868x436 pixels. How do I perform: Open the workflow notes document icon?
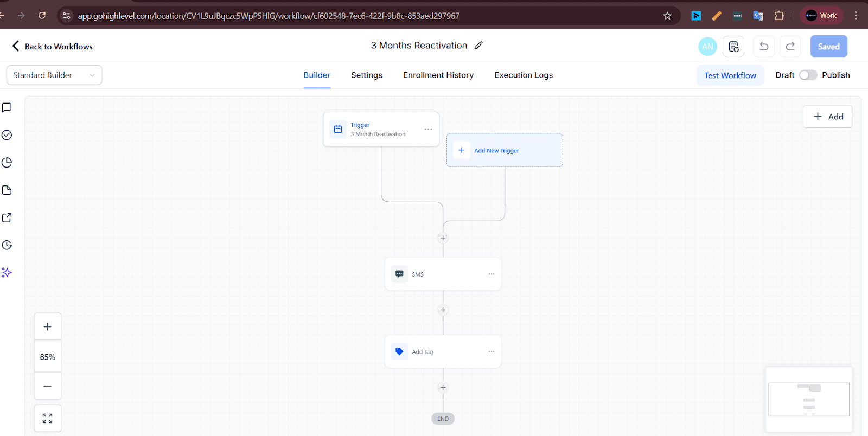click(733, 47)
